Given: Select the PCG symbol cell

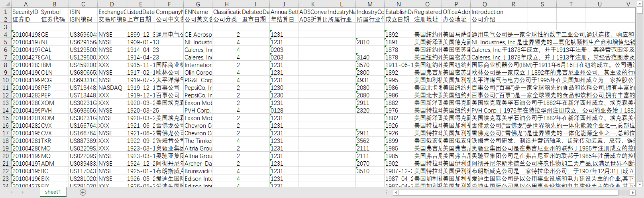Looking at the screenshot, I should [x=54, y=80].
